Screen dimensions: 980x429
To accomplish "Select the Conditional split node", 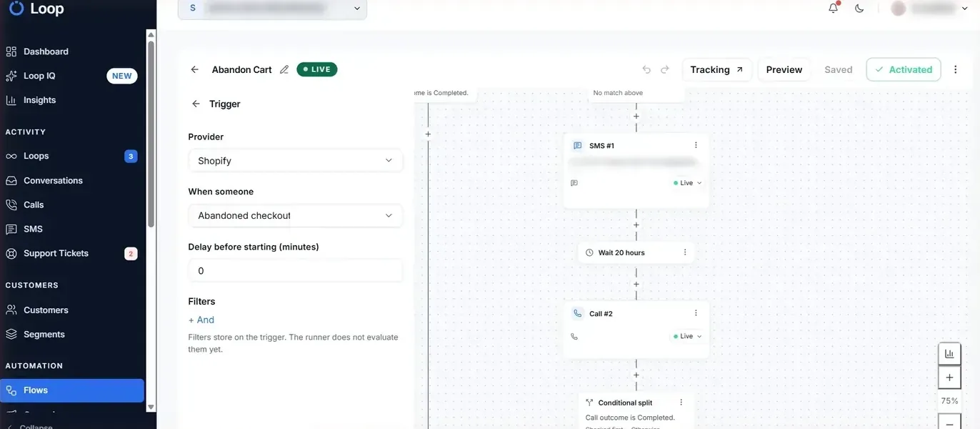I will click(636, 410).
